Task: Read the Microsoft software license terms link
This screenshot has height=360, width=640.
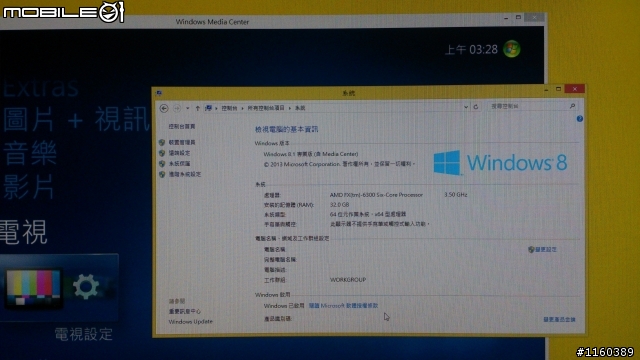Action: click(343, 305)
